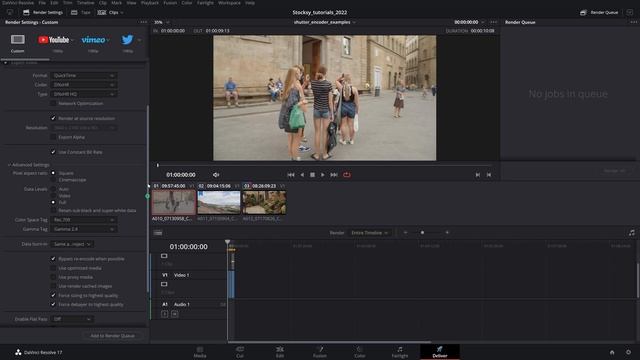Open the Format dropdown
The height and width of the screenshot is (360, 640).
[84, 76]
